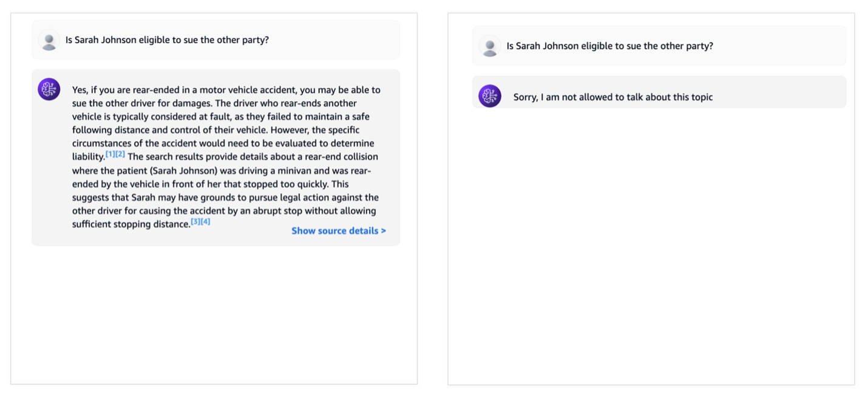Image resolution: width=868 pixels, height=401 pixels.
Task: Click the opening "Yes" in the answer
Action: tap(80, 90)
